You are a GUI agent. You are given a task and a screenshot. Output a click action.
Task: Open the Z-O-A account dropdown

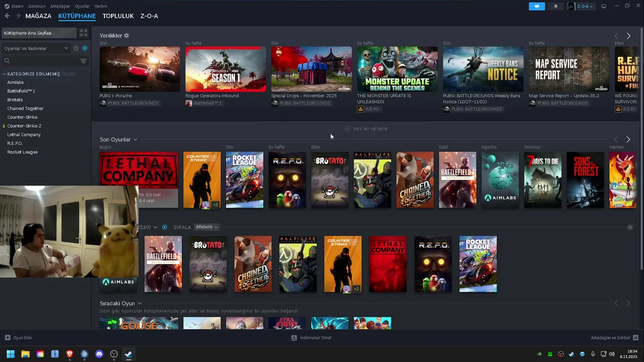coord(581,6)
